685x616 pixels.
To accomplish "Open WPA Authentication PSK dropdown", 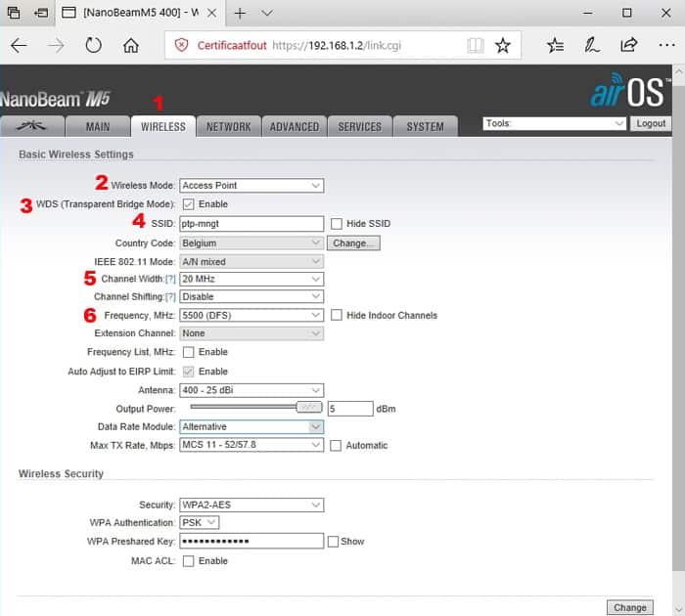I will pyautogui.click(x=200, y=522).
